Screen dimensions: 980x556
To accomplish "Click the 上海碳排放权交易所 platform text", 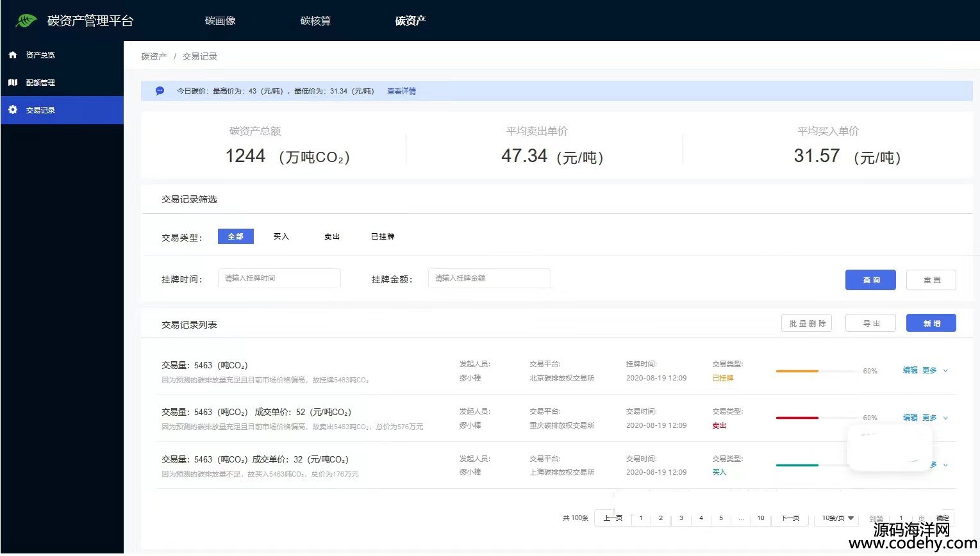I will click(562, 472).
